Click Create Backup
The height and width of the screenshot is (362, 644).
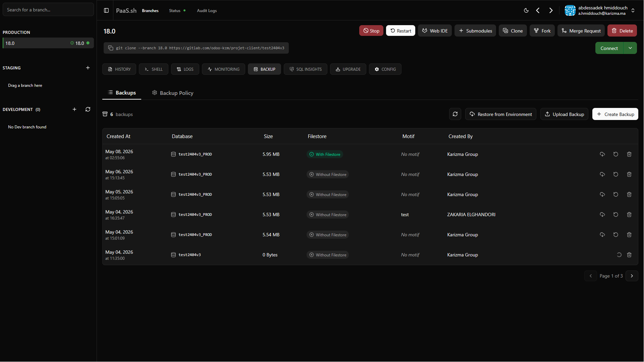[615, 114]
